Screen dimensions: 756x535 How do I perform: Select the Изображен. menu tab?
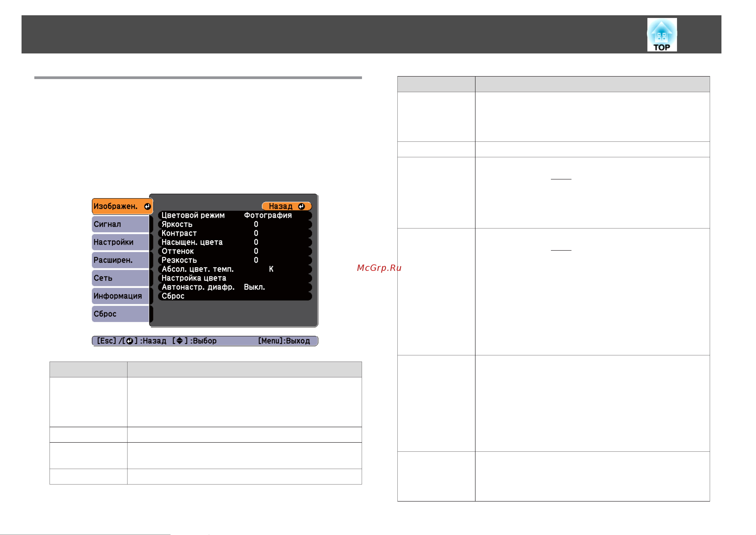122,206
